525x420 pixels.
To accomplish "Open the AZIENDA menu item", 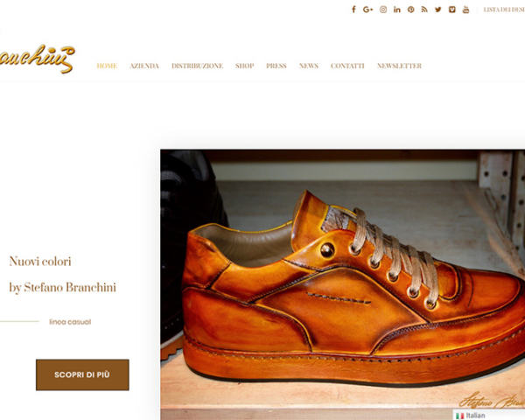I will [x=144, y=66].
